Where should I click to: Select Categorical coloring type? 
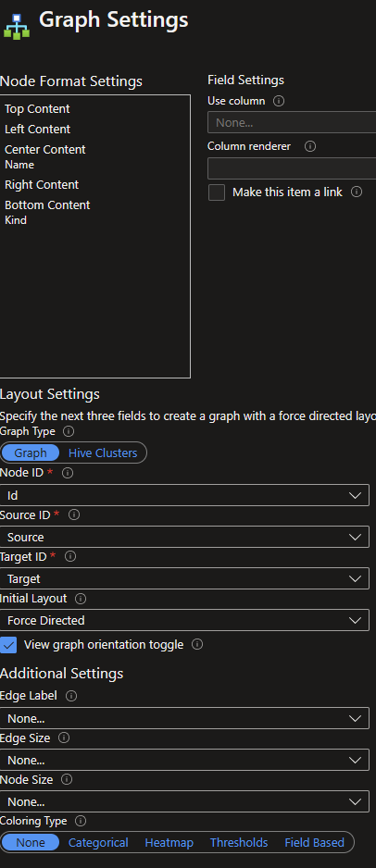point(98,842)
